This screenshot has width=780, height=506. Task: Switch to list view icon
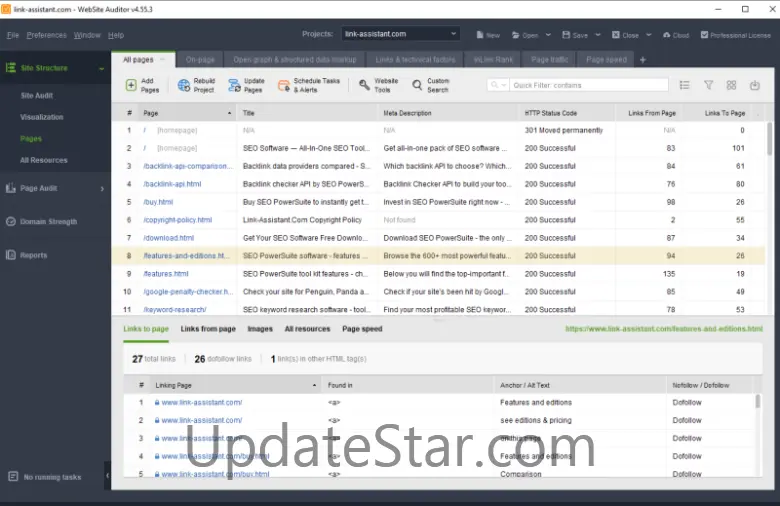click(x=684, y=85)
